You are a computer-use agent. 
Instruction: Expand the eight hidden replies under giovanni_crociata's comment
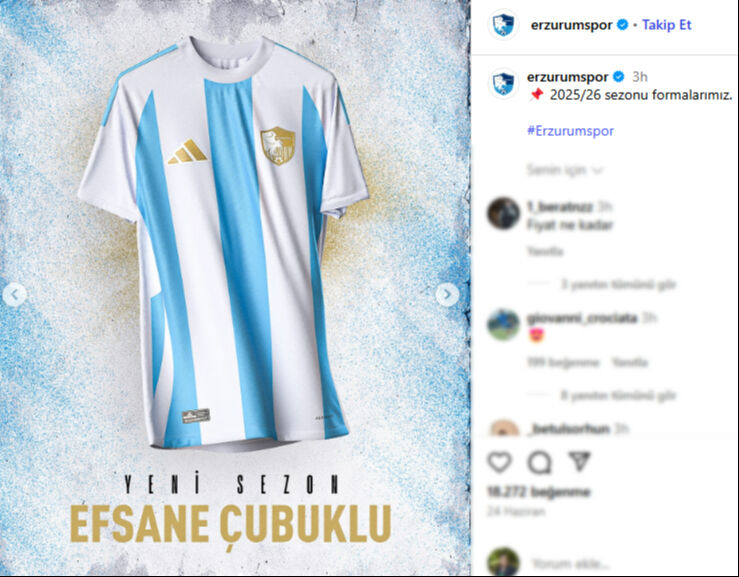coord(618,395)
